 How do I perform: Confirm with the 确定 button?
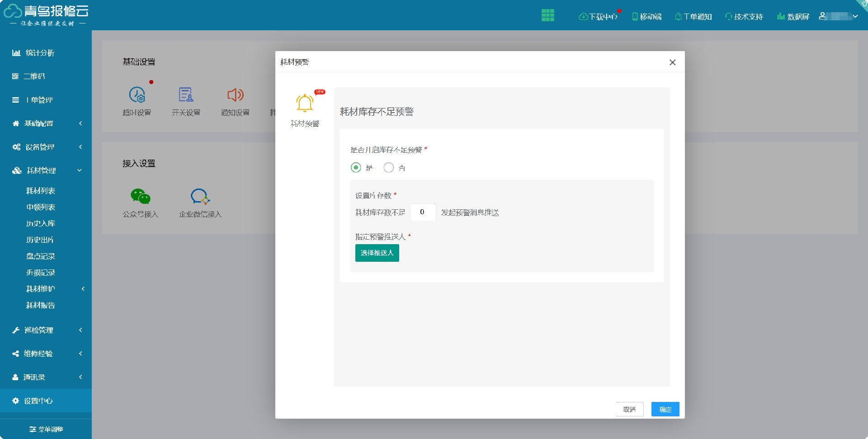pos(665,409)
